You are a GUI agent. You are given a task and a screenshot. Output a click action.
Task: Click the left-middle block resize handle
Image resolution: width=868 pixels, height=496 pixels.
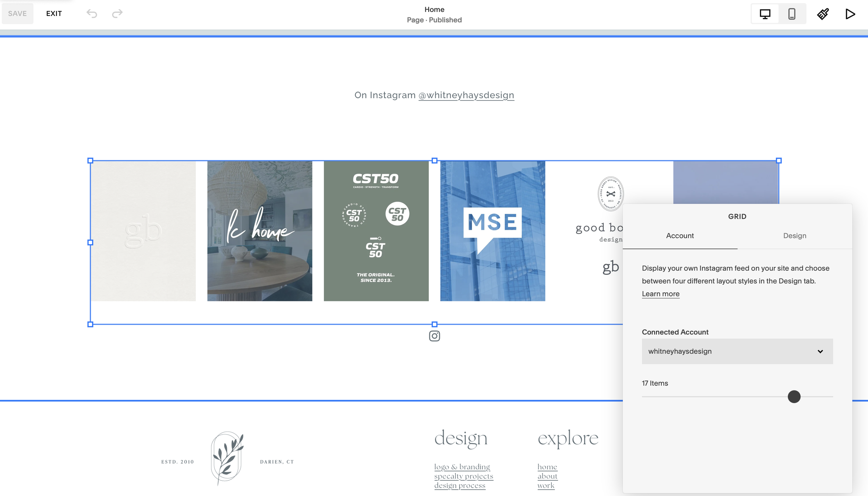coord(90,243)
